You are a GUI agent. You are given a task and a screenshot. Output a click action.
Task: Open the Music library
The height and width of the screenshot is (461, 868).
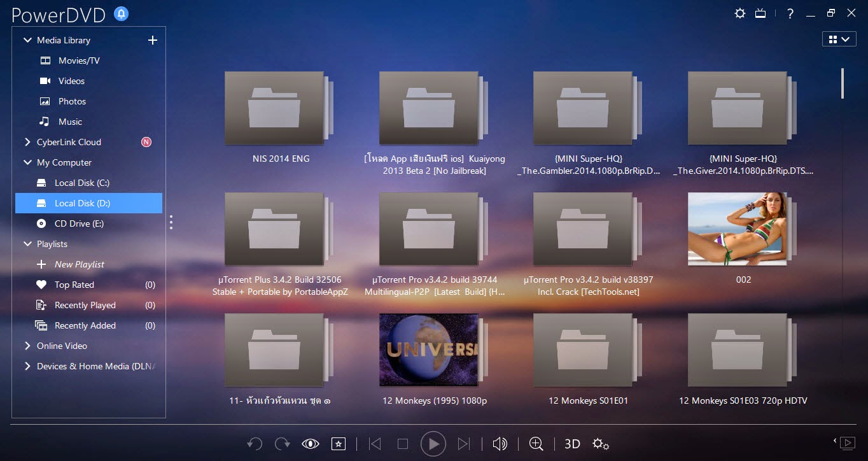point(70,122)
